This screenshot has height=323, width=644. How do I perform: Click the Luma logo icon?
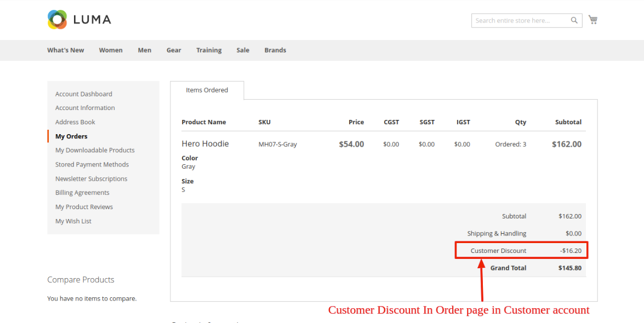pyautogui.click(x=57, y=20)
